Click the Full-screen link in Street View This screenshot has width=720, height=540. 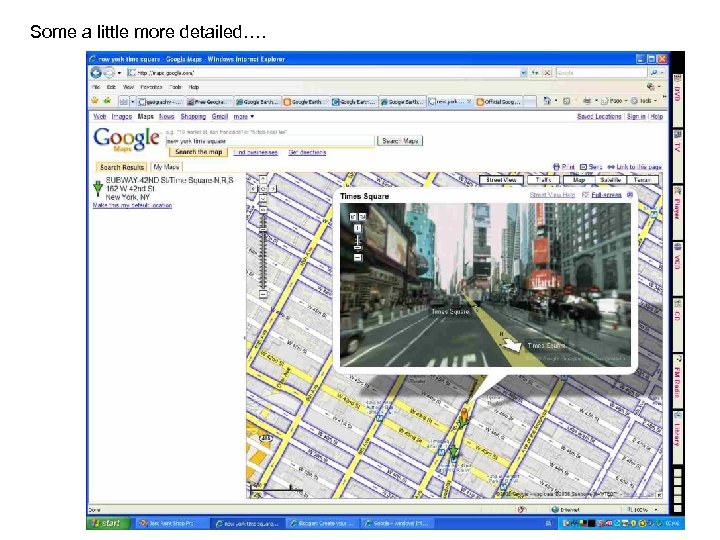606,195
